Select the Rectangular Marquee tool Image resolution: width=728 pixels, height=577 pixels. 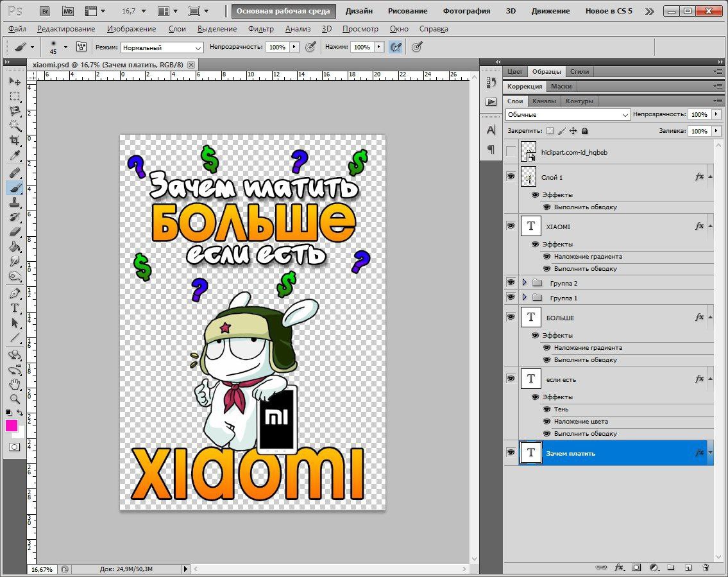tap(14, 96)
